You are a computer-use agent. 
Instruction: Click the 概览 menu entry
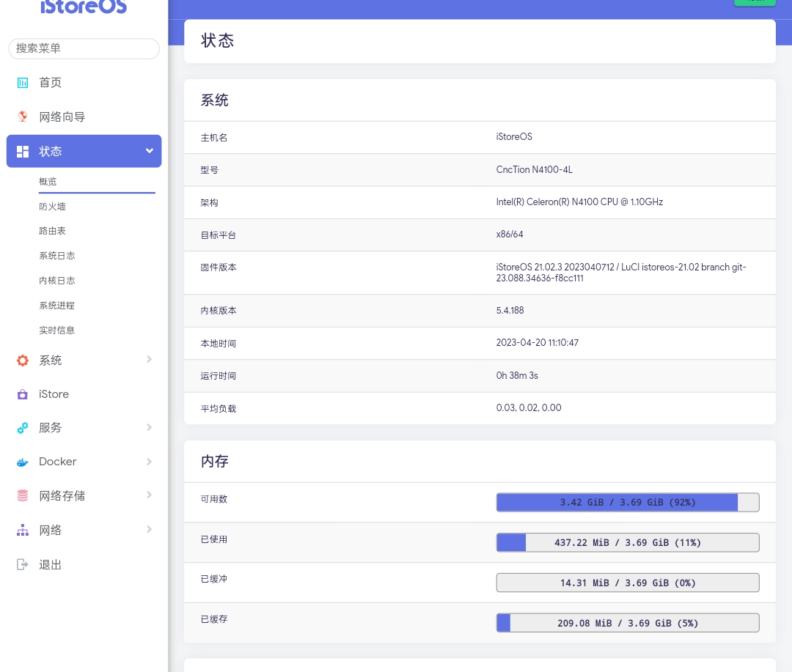coord(48,182)
